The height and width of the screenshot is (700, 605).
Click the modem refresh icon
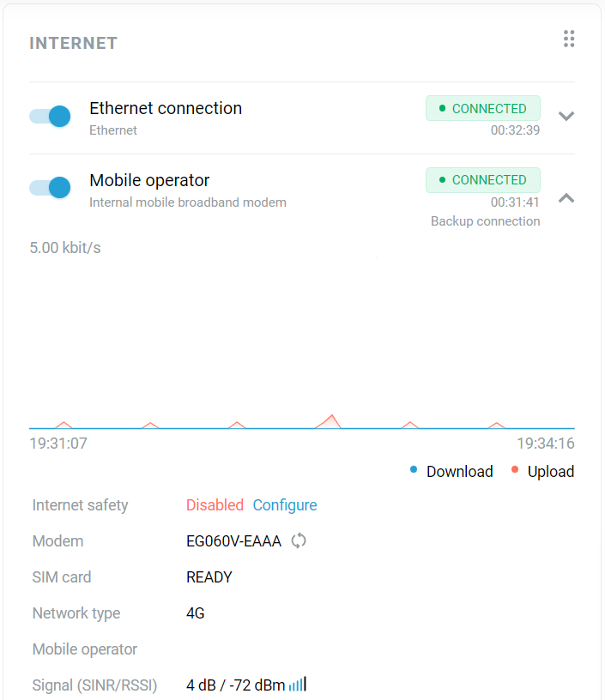(x=299, y=540)
